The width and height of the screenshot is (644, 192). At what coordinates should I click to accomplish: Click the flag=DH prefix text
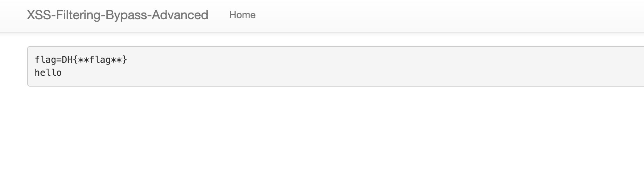click(54, 60)
